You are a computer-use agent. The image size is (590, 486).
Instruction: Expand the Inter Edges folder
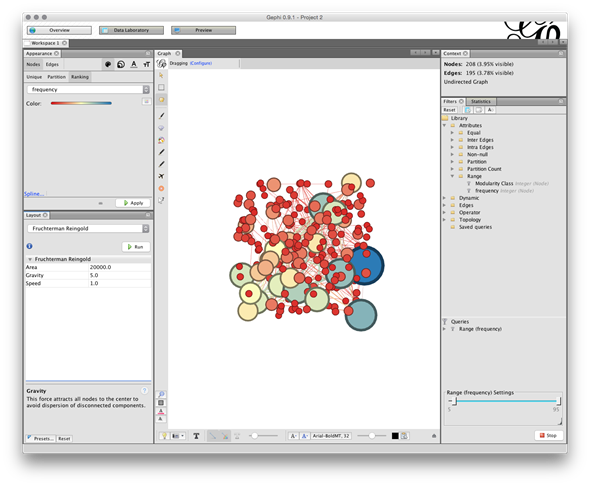point(452,140)
